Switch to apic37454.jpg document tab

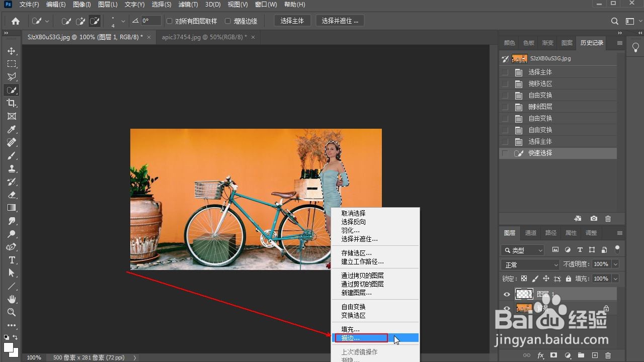204,37
